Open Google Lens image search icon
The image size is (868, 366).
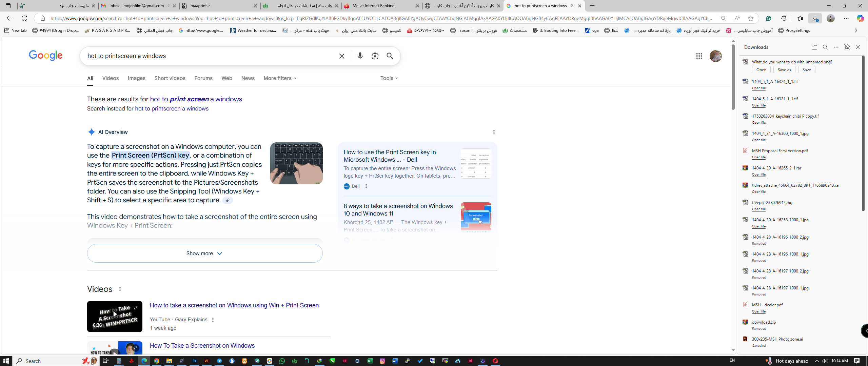(375, 56)
